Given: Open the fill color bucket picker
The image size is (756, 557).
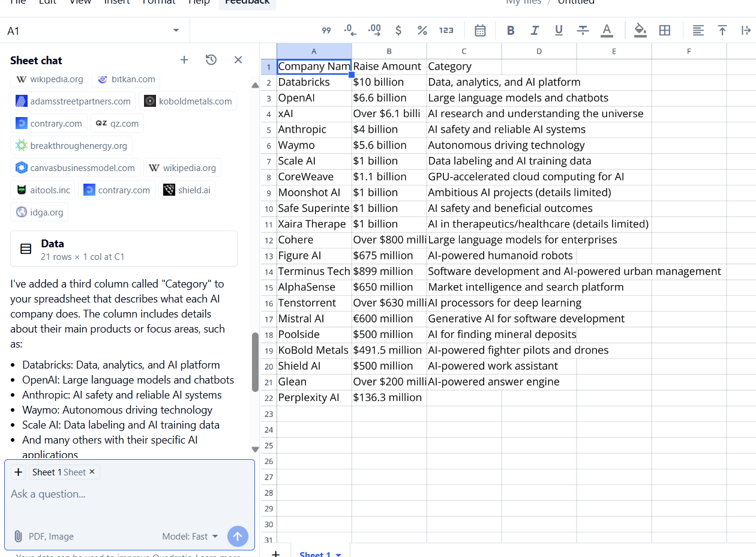Looking at the screenshot, I should [x=640, y=31].
